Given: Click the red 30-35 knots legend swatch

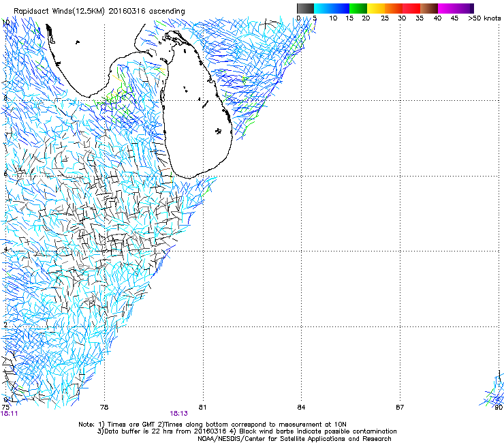Looking at the screenshot, I should 411,8.
